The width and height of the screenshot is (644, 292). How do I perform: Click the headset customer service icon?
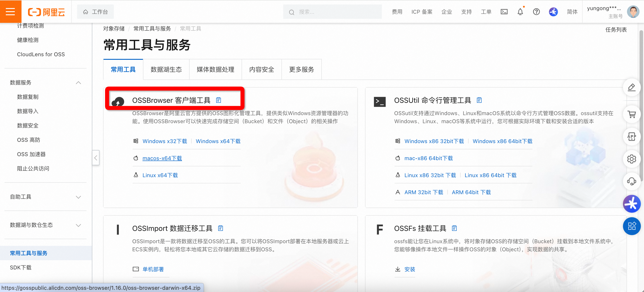click(x=631, y=181)
